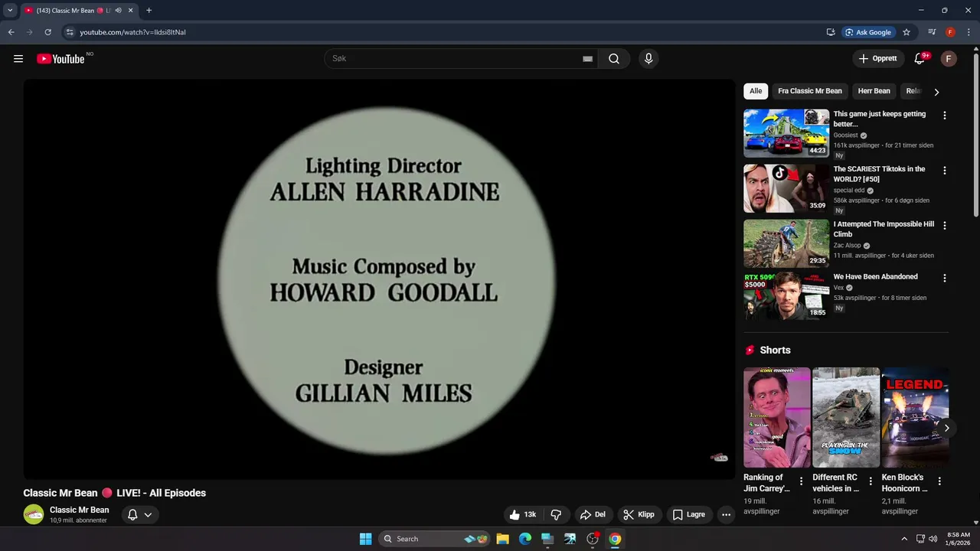Screen dimensions: 980x551
Task: Open "We Have Been Abandoned" video thumbnail
Action: tap(786, 296)
